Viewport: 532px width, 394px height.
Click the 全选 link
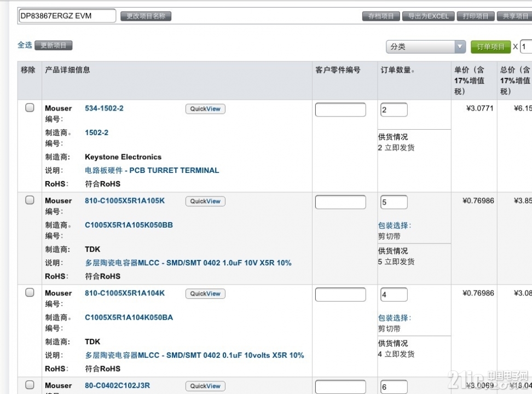click(x=25, y=45)
